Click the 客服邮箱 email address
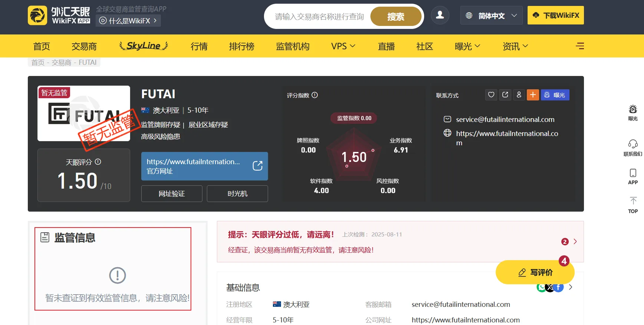Screen dimensions: 644x325 coord(461,304)
